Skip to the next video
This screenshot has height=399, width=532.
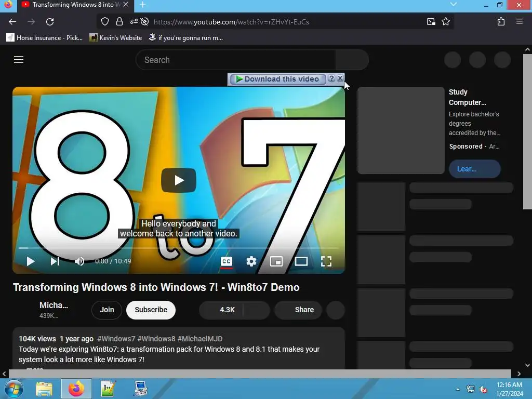click(55, 261)
